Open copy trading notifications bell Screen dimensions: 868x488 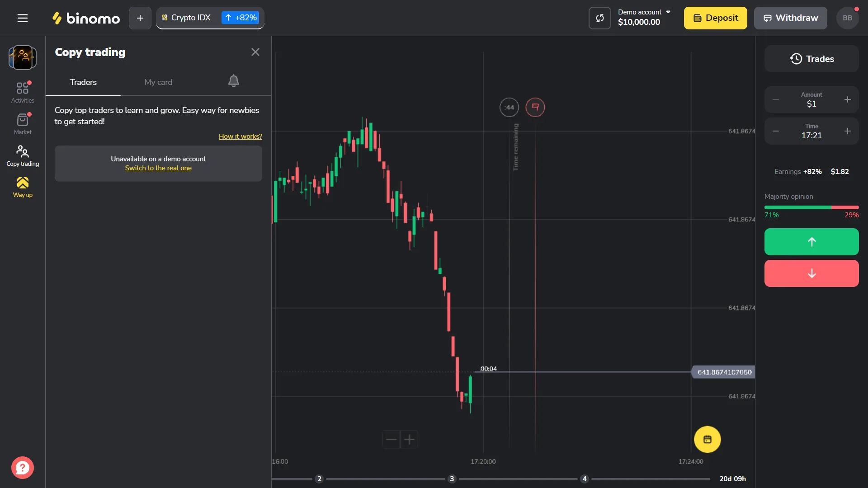pyautogui.click(x=234, y=81)
